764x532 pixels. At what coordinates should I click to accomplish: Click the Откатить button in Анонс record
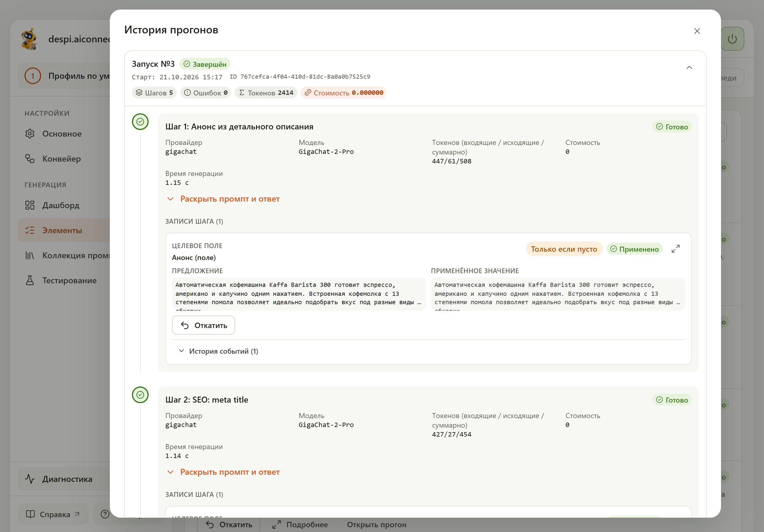pyautogui.click(x=203, y=325)
